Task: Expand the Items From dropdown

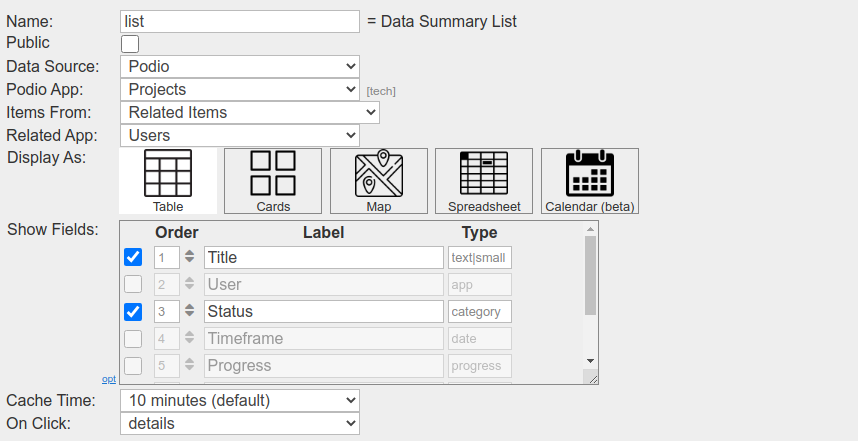Action: click(249, 113)
